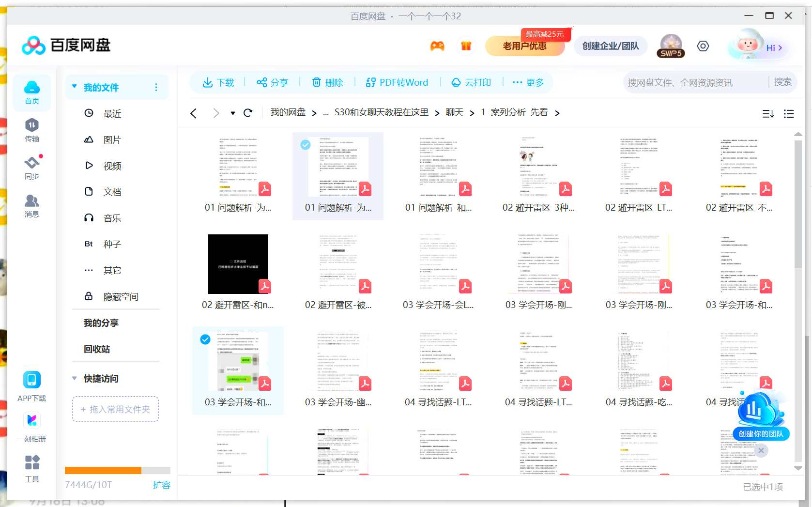
Task: Uncheck the selected 03 学会开场 thumbnail
Action: (205, 339)
